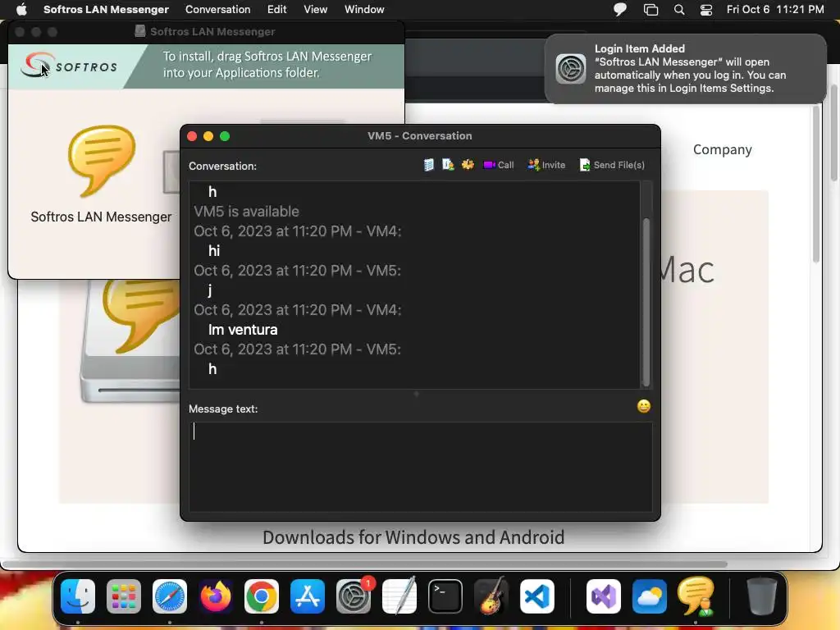Screen dimensions: 840x630
Task: Open System Settings from the Dock
Action: [x=354, y=596]
